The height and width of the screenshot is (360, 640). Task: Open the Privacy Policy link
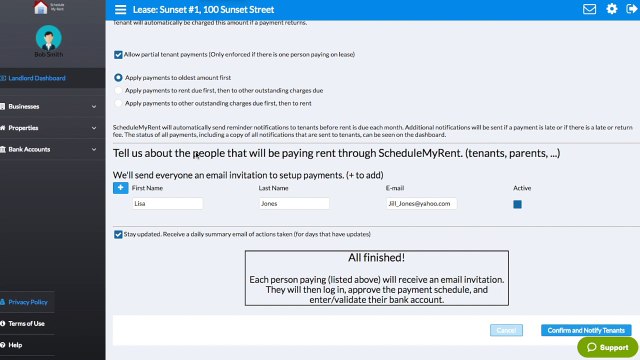tap(28, 302)
